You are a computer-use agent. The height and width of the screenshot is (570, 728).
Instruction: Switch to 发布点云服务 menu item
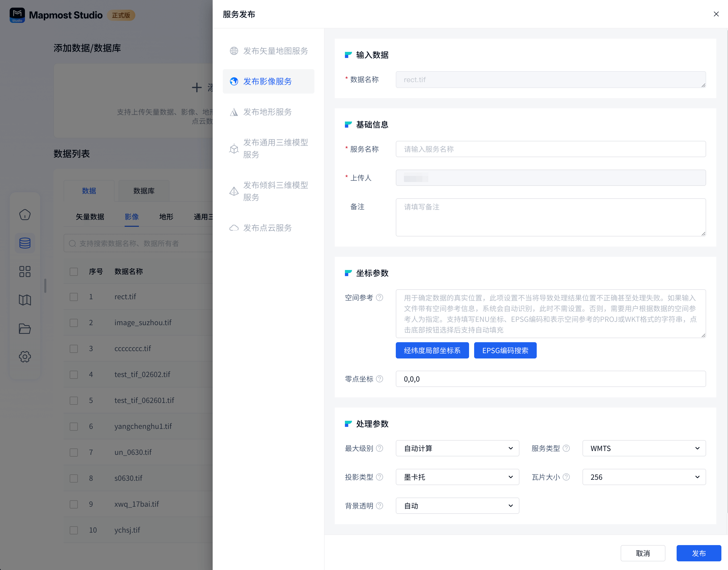[x=268, y=228]
